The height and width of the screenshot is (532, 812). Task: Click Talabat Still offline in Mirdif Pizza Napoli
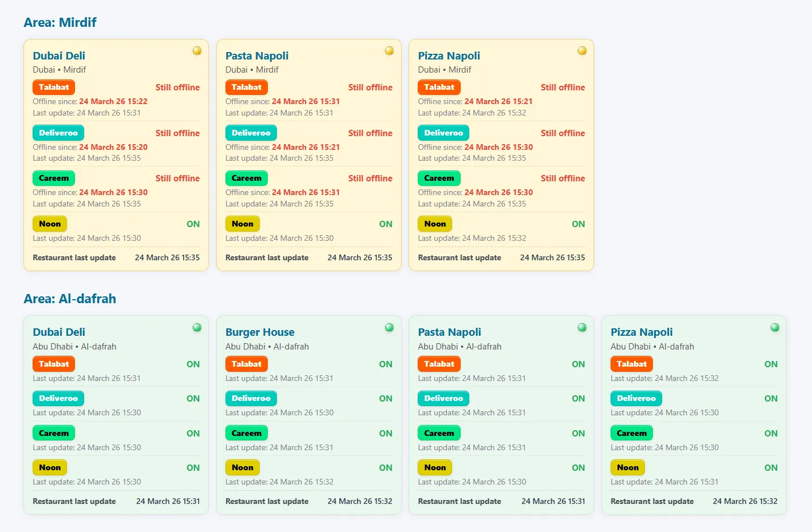click(x=563, y=88)
